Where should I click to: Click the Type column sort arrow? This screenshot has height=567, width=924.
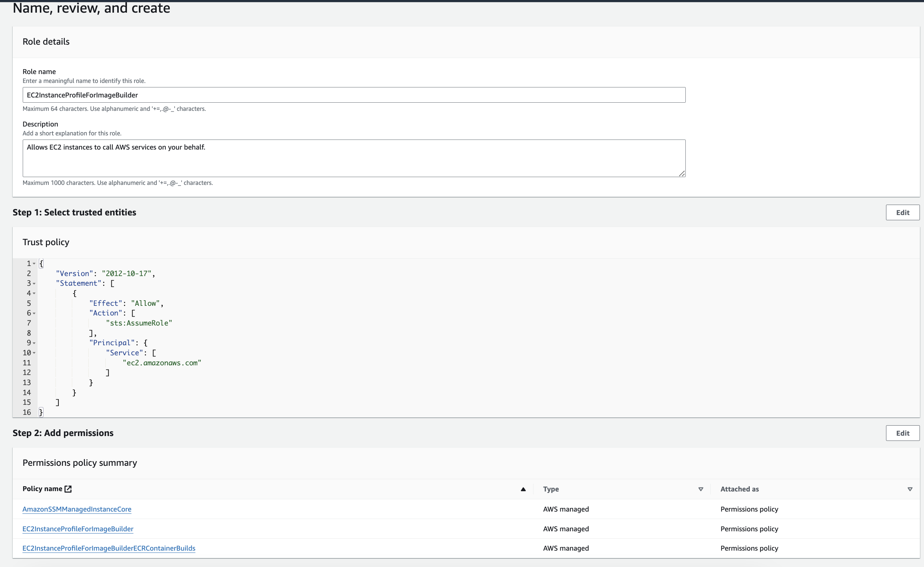click(x=700, y=489)
